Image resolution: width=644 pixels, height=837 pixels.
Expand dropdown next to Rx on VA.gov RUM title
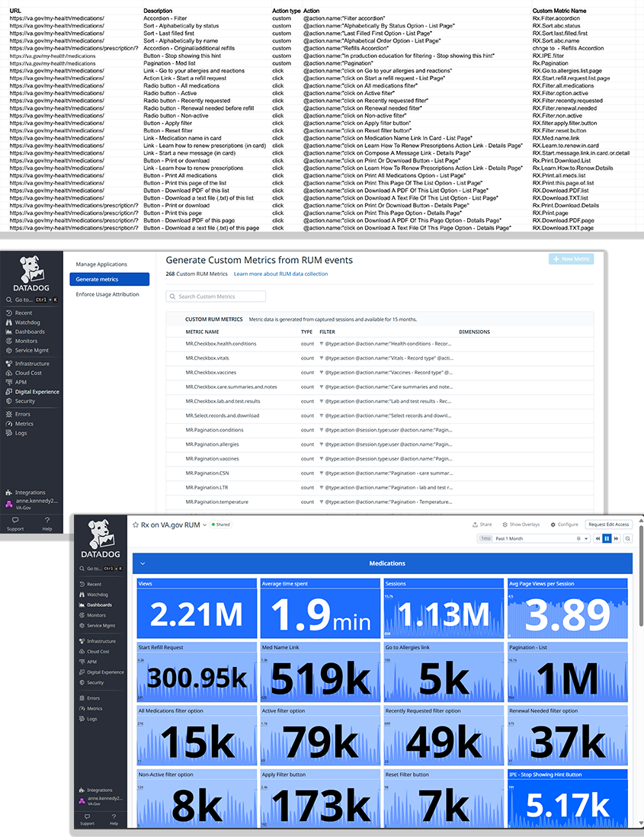[204, 525]
